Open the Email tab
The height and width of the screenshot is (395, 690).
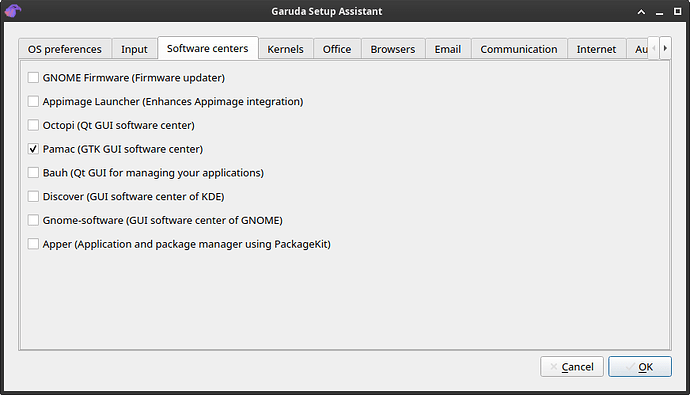pyautogui.click(x=448, y=49)
